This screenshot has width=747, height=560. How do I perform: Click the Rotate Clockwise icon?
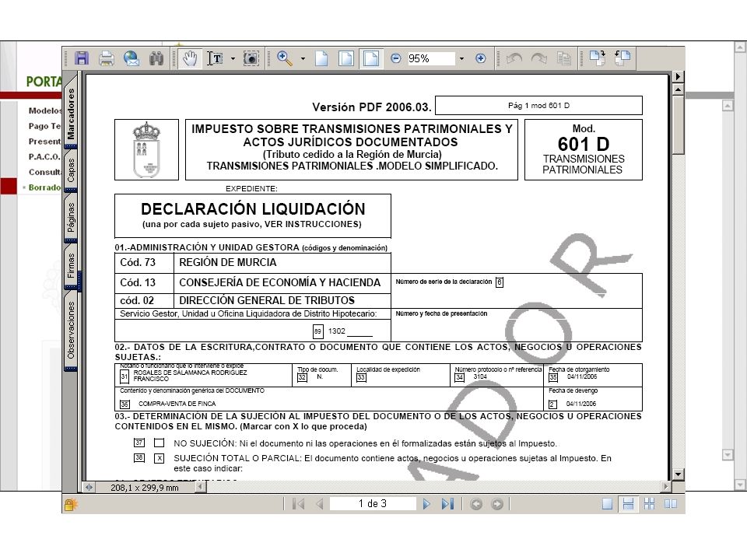(598, 58)
